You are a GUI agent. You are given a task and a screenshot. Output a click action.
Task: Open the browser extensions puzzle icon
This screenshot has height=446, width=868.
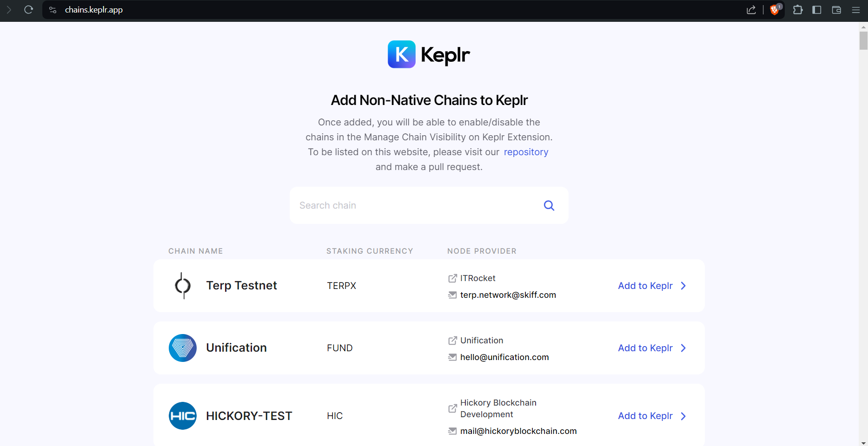point(798,10)
